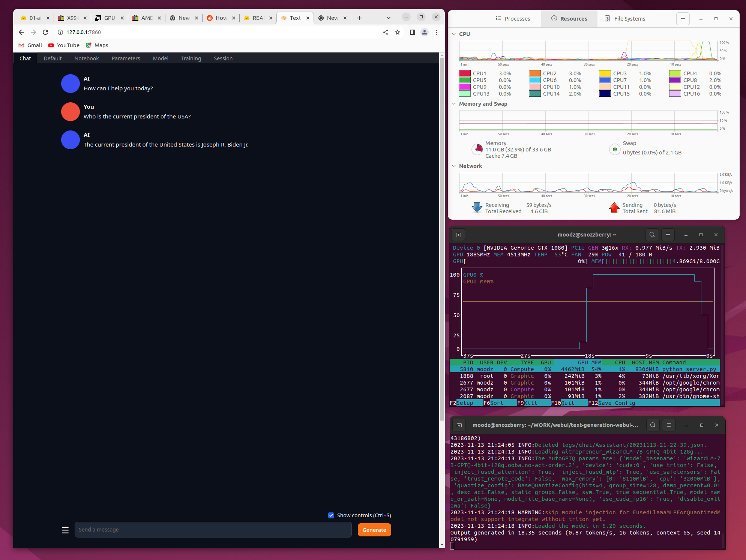This screenshot has width=746, height=560.
Task: Click the Chrome address bar URL
Action: point(84,32)
